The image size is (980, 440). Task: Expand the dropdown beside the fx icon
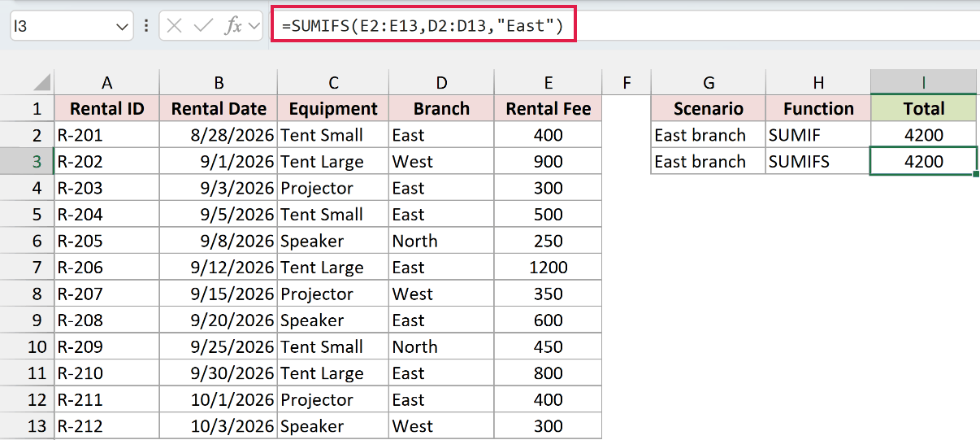(254, 26)
